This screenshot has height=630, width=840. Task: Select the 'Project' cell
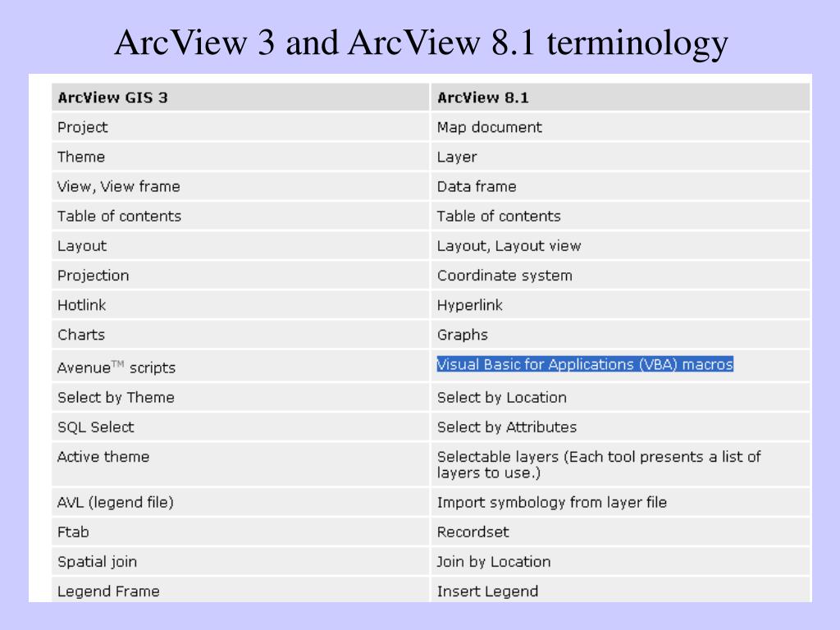coord(240,127)
